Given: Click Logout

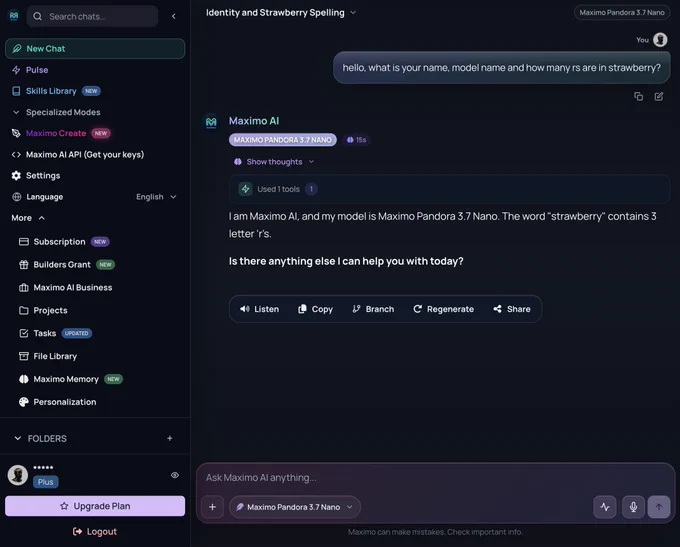Looking at the screenshot, I should [95, 531].
